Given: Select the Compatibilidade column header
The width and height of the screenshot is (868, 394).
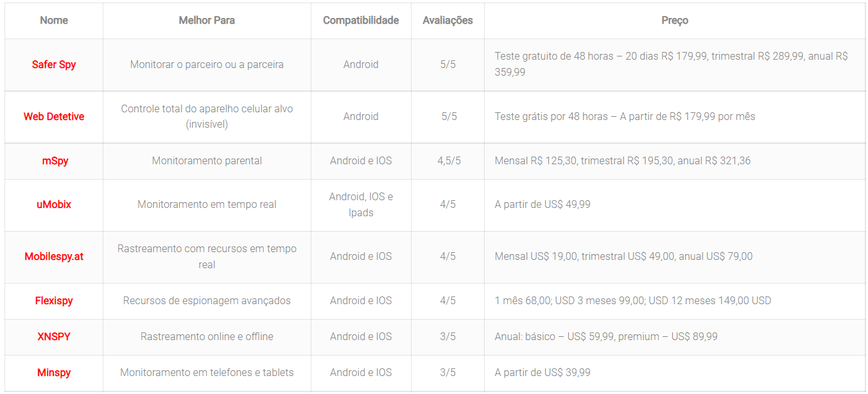Looking at the screenshot, I should click(361, 21).
